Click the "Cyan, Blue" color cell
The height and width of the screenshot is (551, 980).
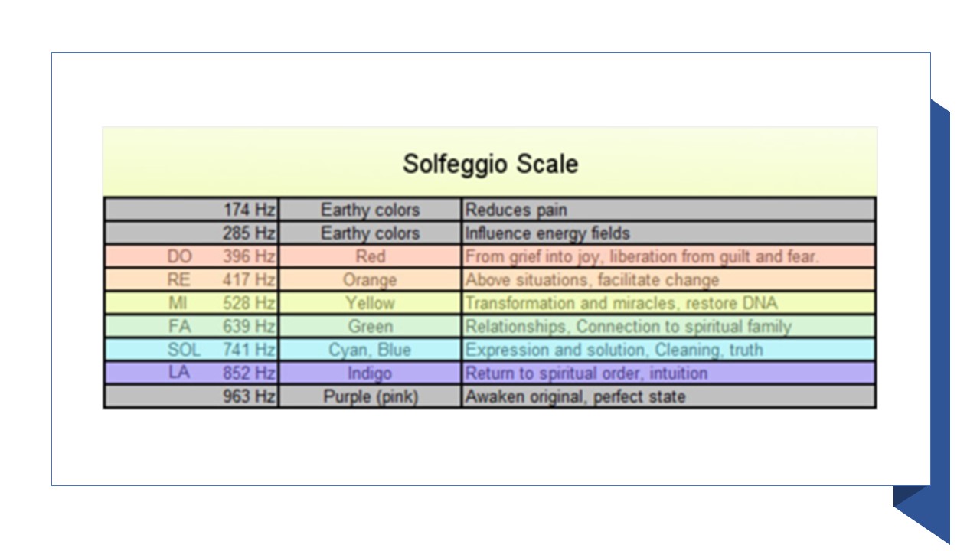pos(371,350)
